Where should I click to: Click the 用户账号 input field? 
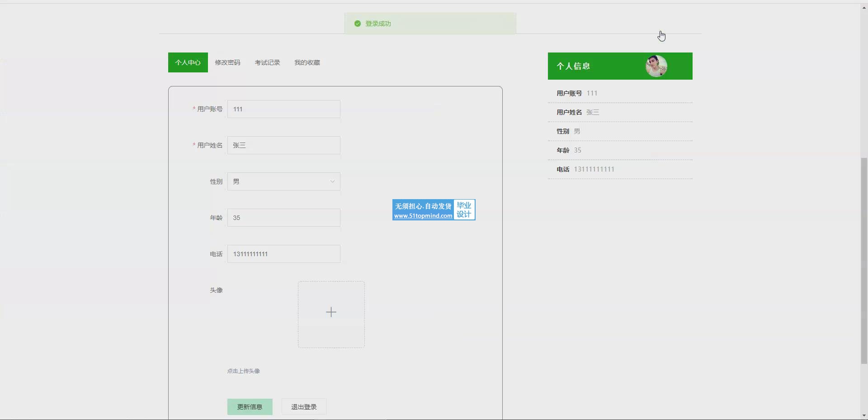[283, 109]
